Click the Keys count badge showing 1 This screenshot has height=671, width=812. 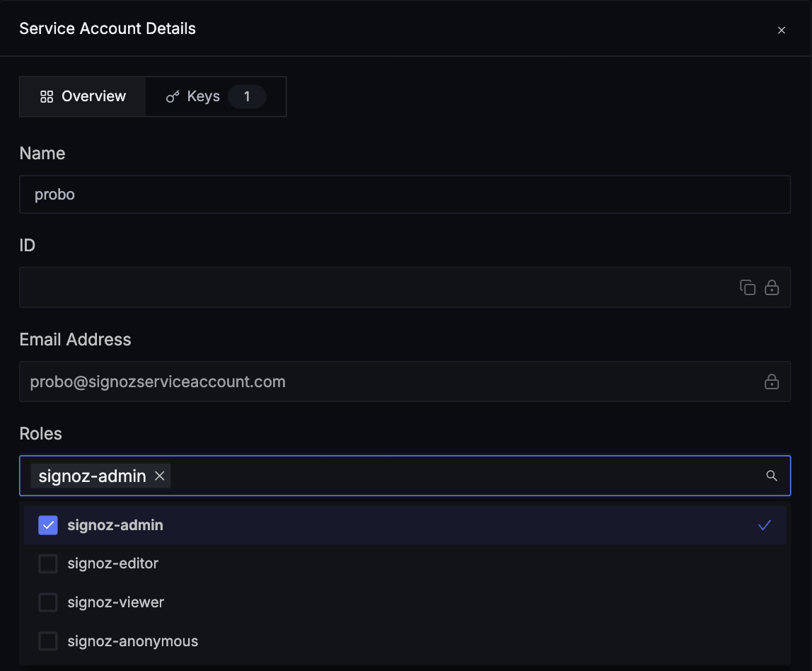(247, 96)
